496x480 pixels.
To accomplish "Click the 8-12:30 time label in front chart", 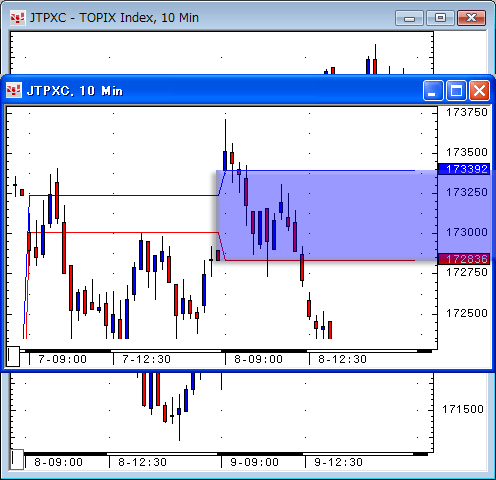I will (x=342, y=359).
